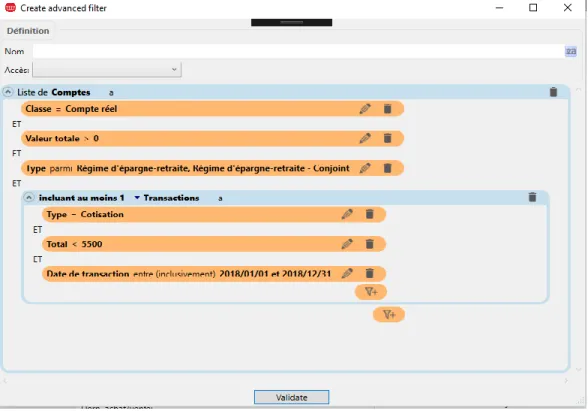Delete the Type = Cotisation condition

pyautogui.click(x=369, y=214)
